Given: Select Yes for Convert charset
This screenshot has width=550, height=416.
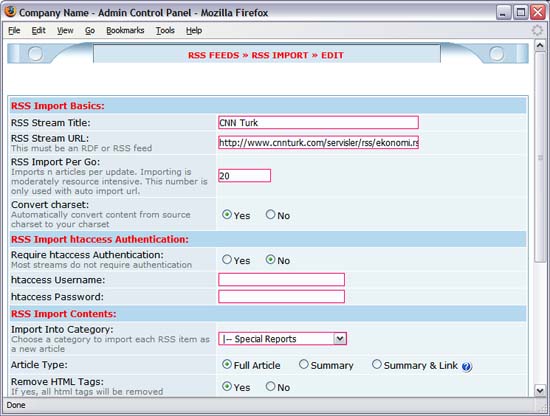Looking at the screenshot, I should point(227,214).
